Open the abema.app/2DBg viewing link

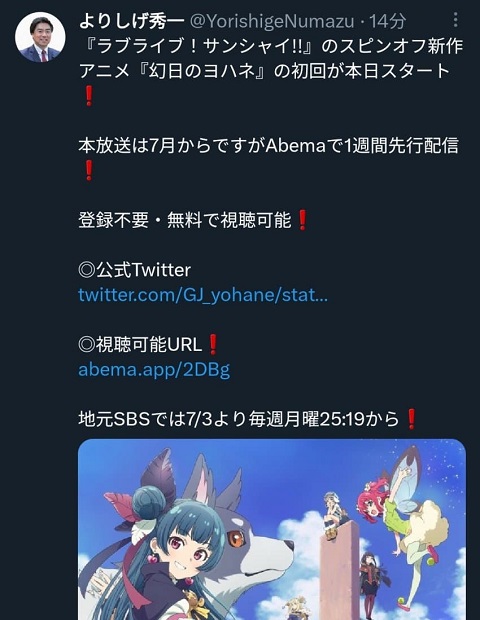[x=154, y=370]
